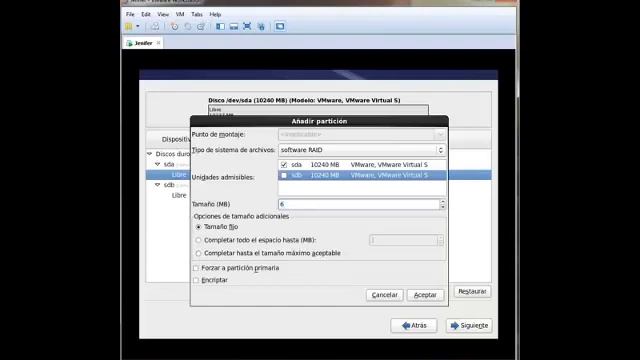Open the Tabs menu
This screenshot has width=640, height=360.
(x=197, y=14)
